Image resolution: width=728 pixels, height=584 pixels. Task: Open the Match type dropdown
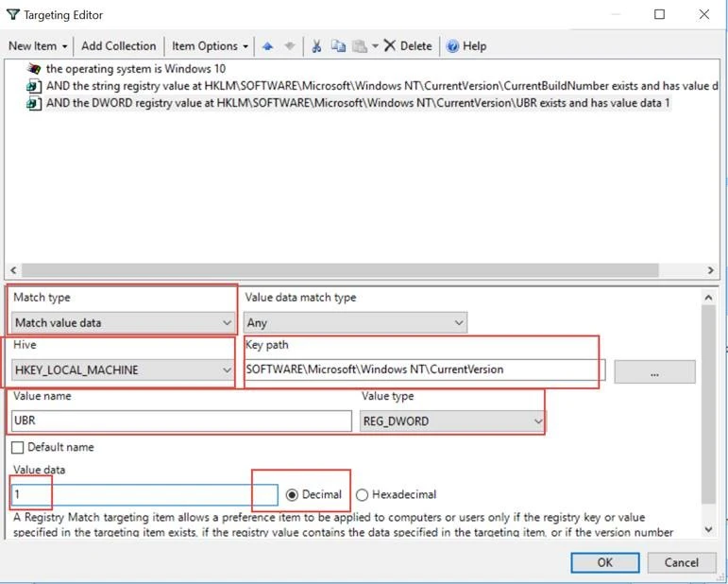tap(123, 323)
